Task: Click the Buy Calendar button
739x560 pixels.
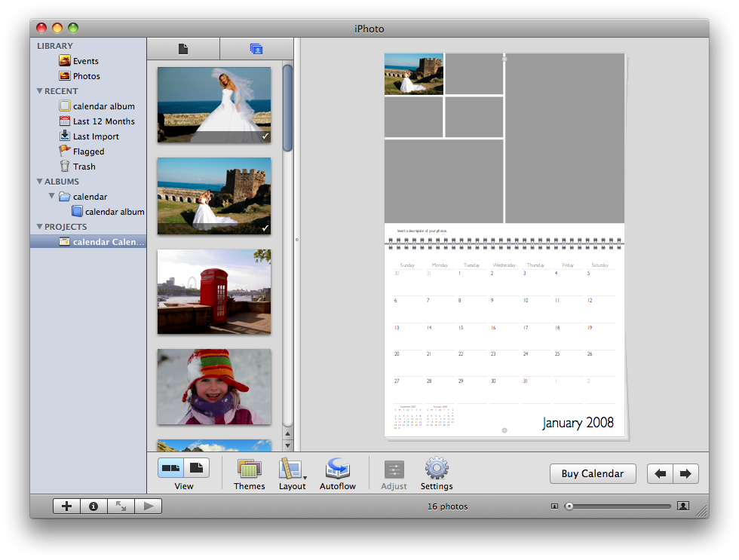Action: point(592,474)
